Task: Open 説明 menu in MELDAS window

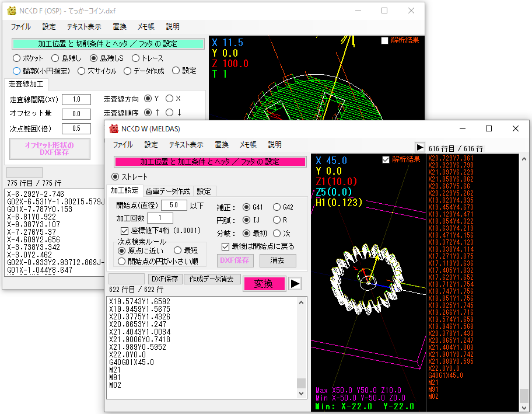Action: [275, 145]
